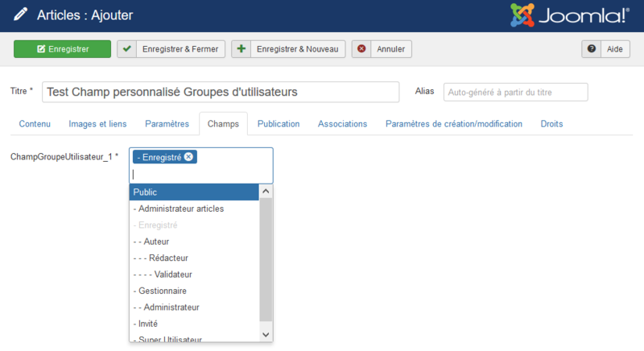
Task: Go to the Publication tab
Action: 279,124
